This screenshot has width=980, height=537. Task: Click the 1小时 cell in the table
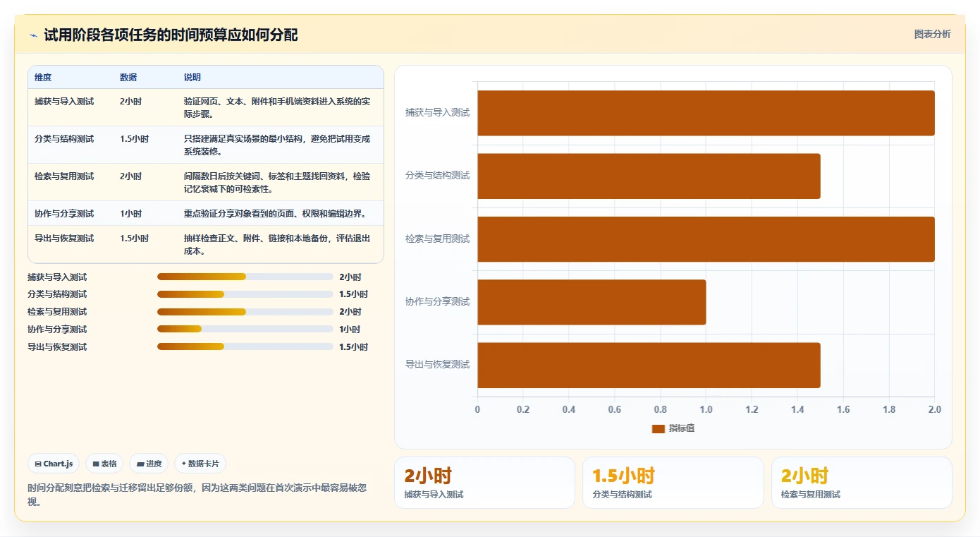click(x=131, y=214)
